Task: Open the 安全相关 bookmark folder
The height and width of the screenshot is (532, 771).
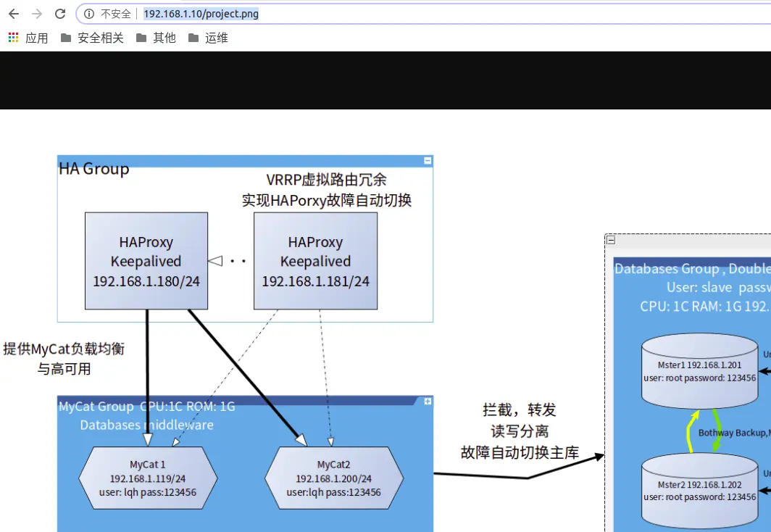Action: point(93,38)
